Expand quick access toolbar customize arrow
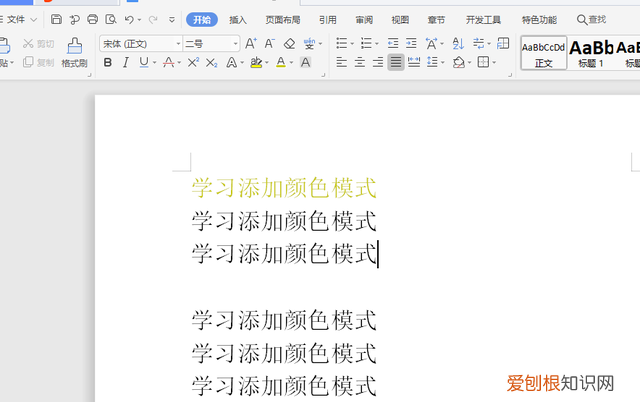This screenshot has height=402, width=640. pos(172,20)
